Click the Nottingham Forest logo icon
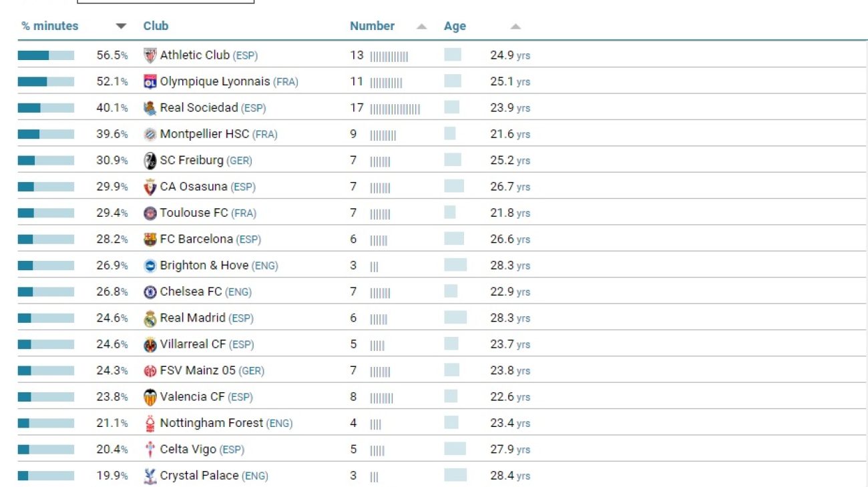Viewport: 868px width, 487px height. point(150,423)
